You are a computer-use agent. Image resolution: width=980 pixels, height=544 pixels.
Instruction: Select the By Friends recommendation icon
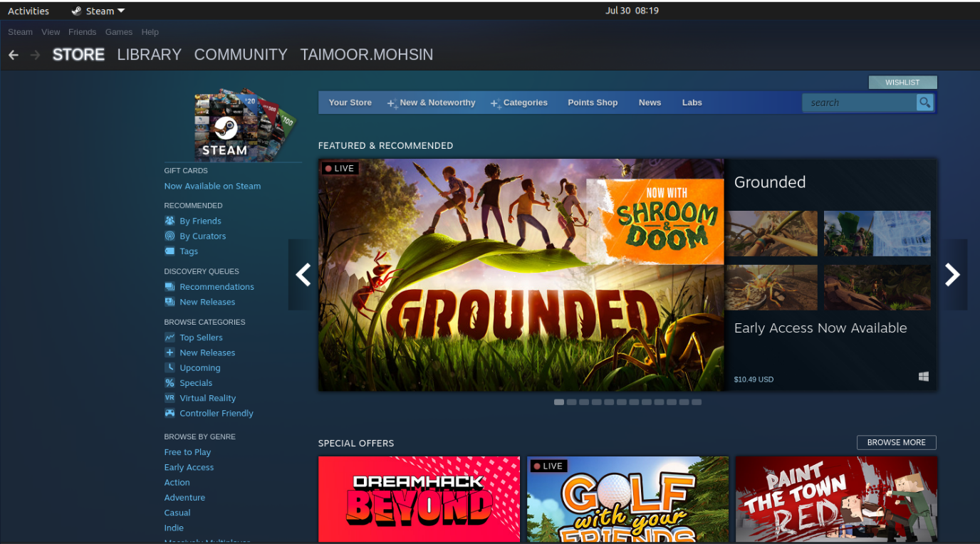coord(169,221)
